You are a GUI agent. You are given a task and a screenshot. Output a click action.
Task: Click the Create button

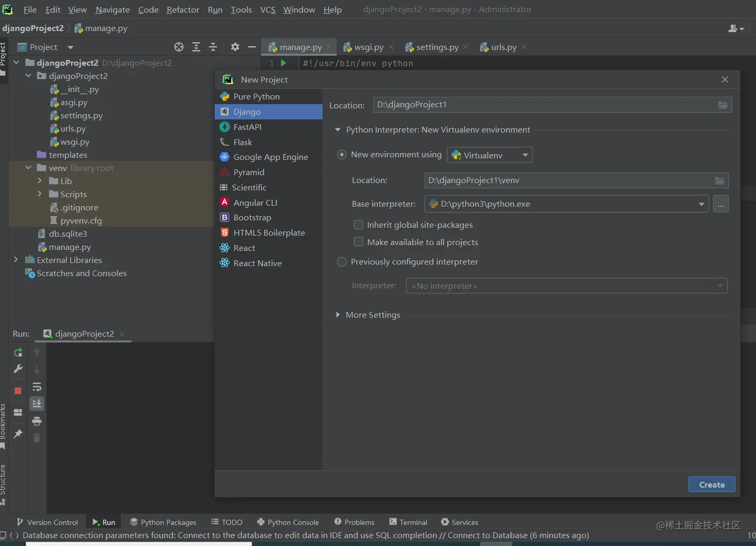coord(711,484)
